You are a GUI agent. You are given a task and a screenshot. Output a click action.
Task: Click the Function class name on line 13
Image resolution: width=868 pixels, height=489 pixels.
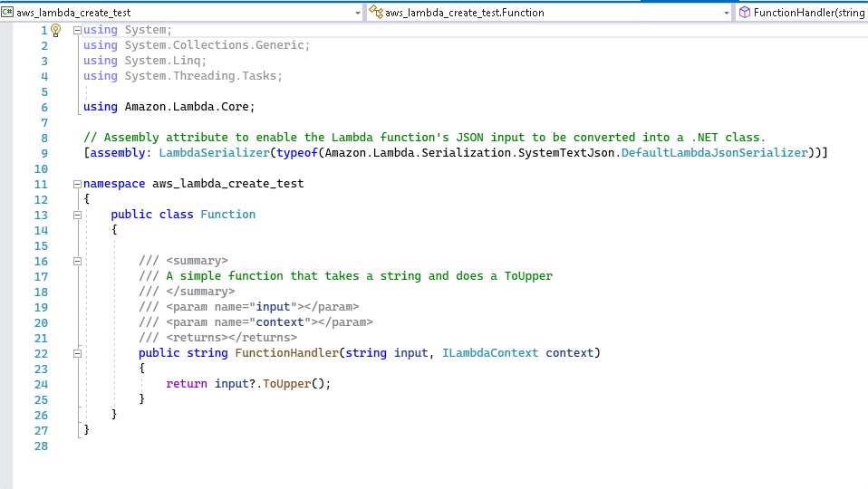pos(228,215)
